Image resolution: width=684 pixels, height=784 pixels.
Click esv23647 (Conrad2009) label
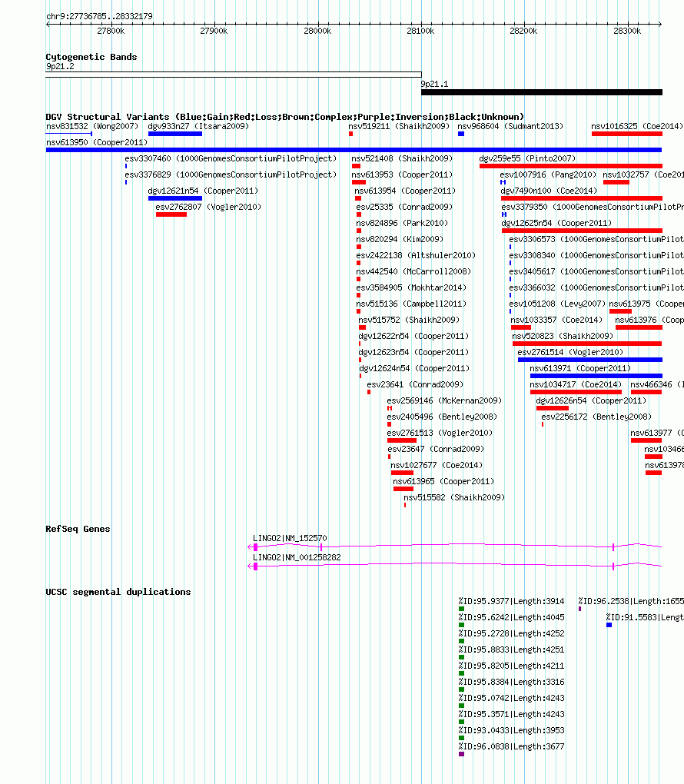436,449
